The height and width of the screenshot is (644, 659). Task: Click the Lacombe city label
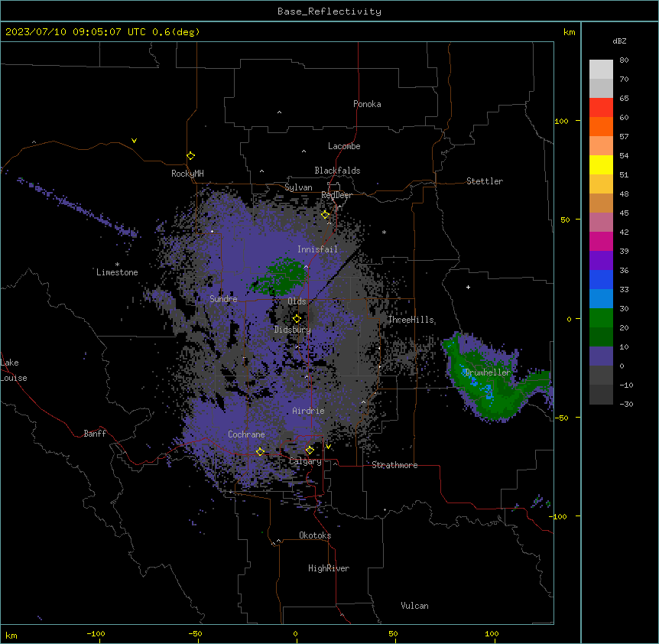click(x=344, y=146)
